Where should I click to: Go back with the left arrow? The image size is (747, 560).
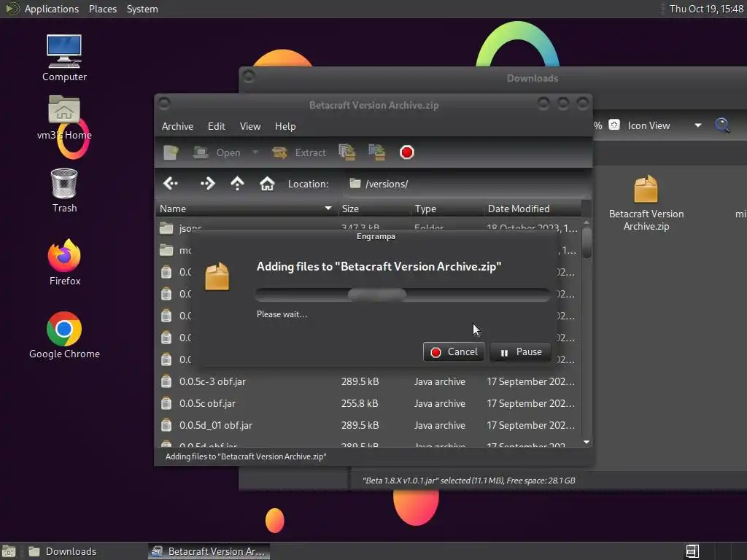coord(171,183)
